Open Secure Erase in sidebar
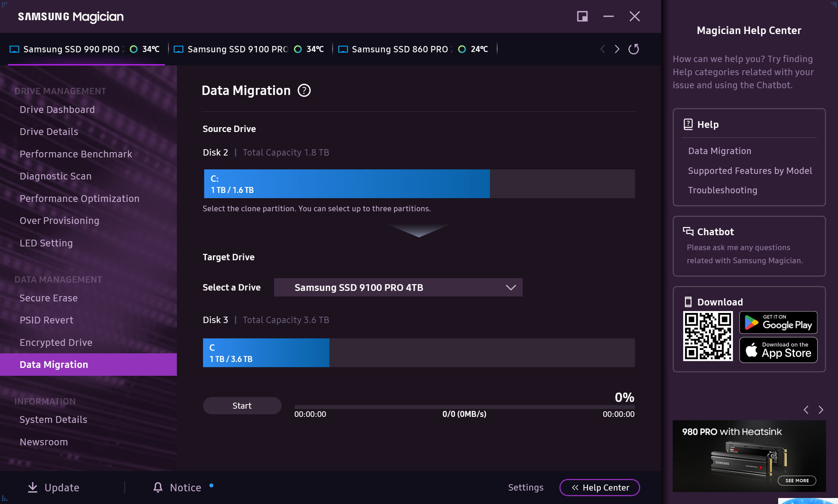The image size is (838, 504). (49, 298)
